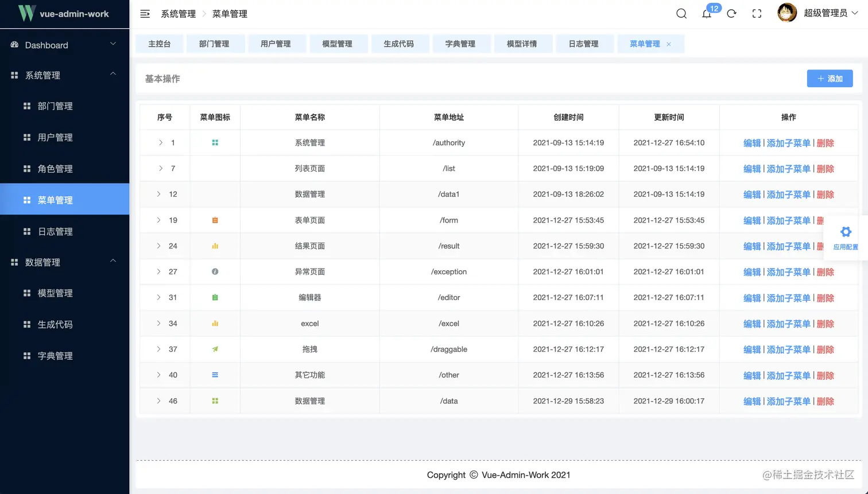868x494 pixels.
Task: Click the 编辑 link on the 系统管理 row
Action: click(x=753, y=142)
